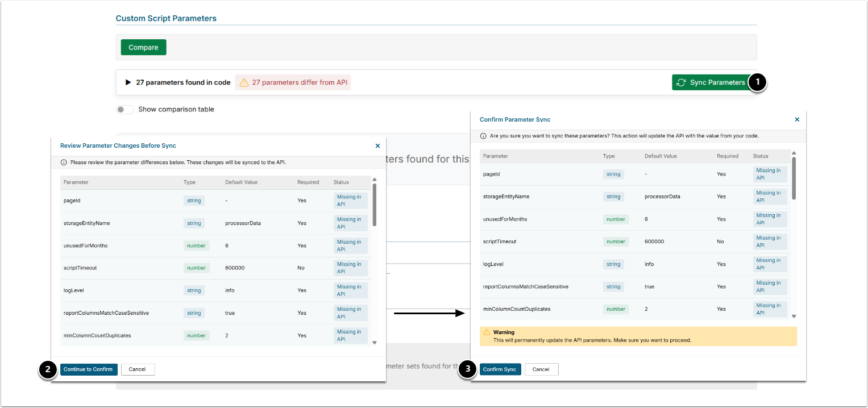Cancel the Review Parameter Changes dialog
The image size is (868, 408).
click(x=138, y=369)
